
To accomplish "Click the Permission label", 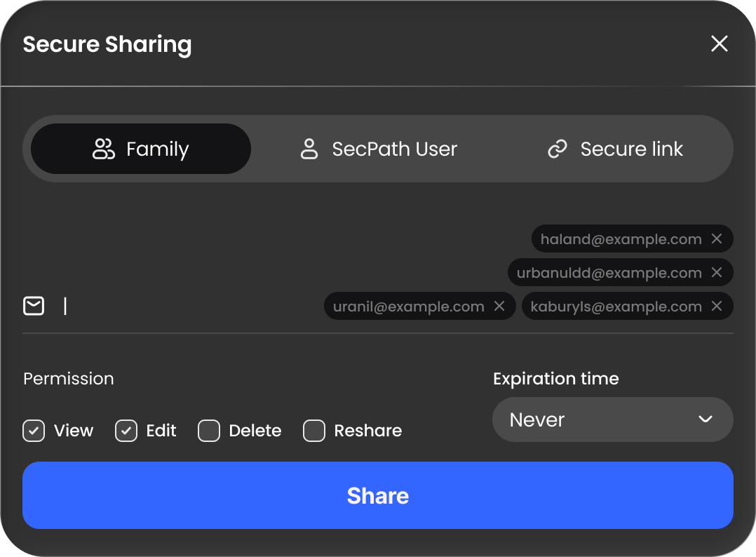I will click(x=69, y=379).
